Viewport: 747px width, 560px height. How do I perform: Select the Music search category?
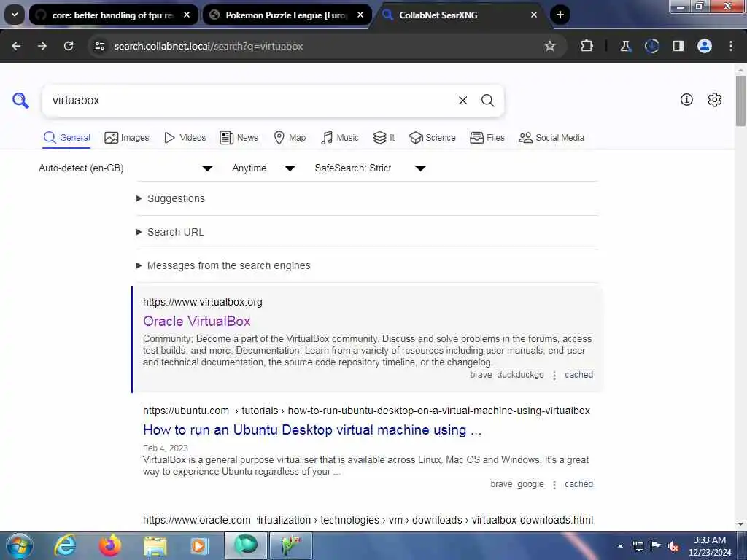coord(340,138)
